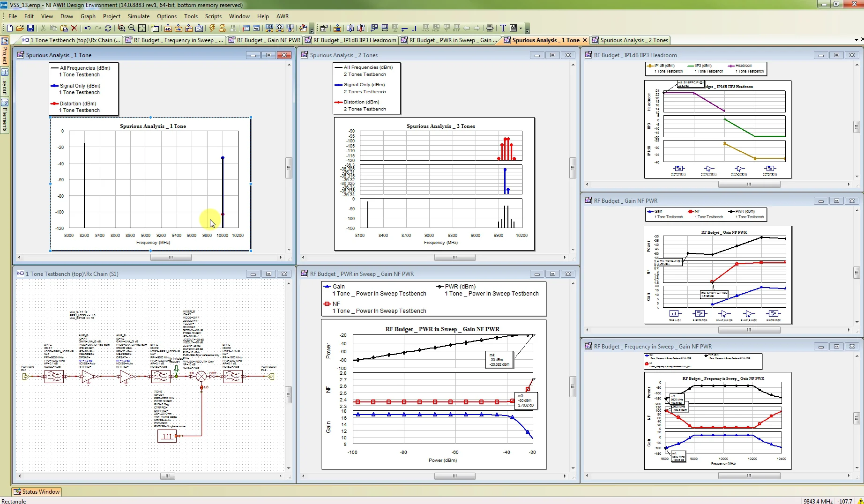Open the Elements side panel tab
The height and width of the screenshot is (504, 864).
[x=5, y=116]
